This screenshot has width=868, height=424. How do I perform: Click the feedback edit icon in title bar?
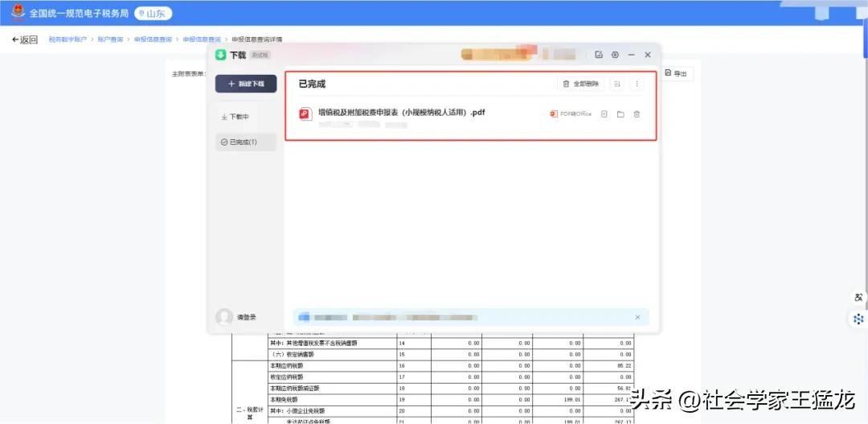(599, 55)
